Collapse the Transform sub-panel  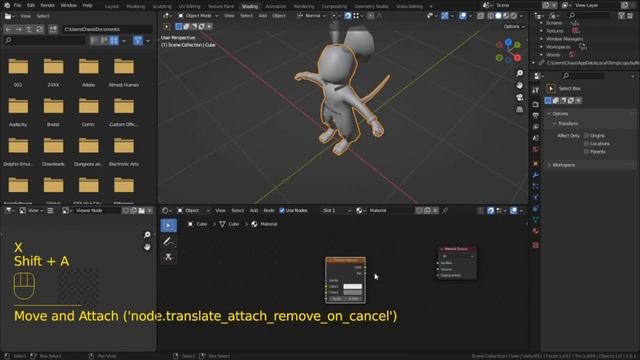(554, 123)
